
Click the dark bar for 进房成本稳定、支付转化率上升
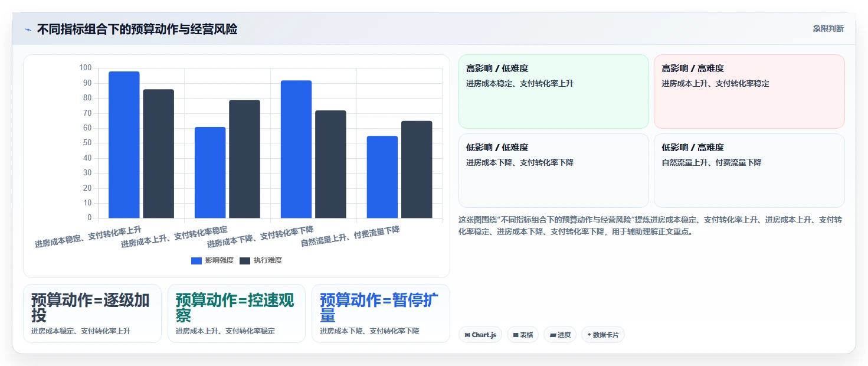pos(159,153)
